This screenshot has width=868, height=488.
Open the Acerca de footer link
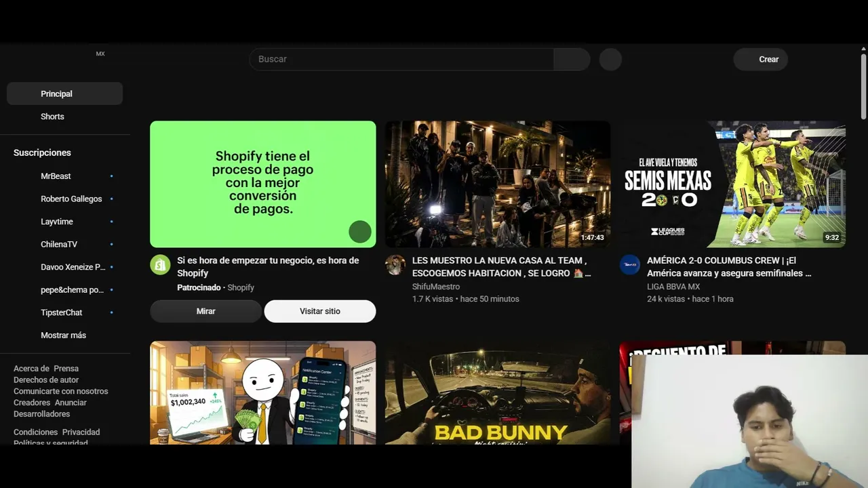tap(31, 369)
